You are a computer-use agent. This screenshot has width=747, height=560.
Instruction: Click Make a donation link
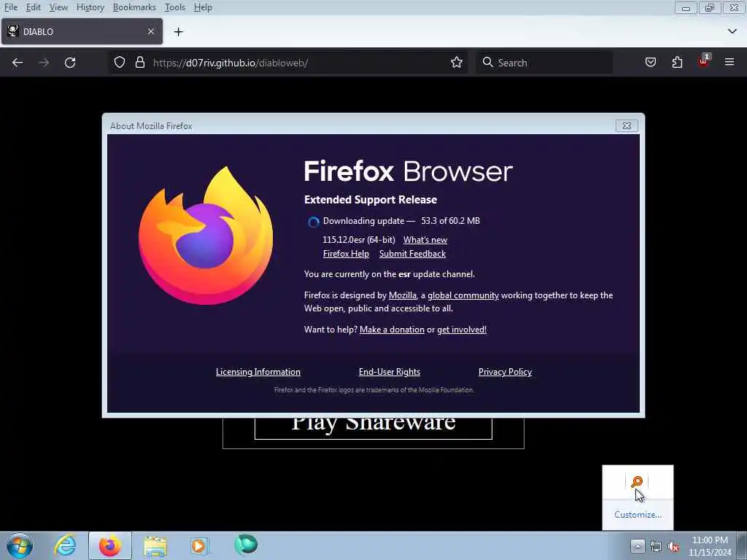392,330
